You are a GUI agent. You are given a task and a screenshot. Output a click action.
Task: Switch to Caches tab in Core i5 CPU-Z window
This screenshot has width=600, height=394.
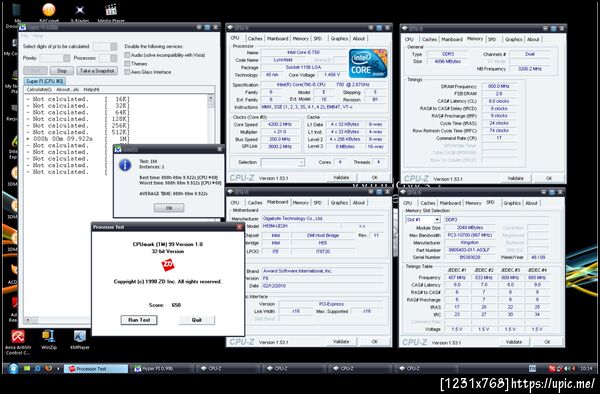click(255, 39)
